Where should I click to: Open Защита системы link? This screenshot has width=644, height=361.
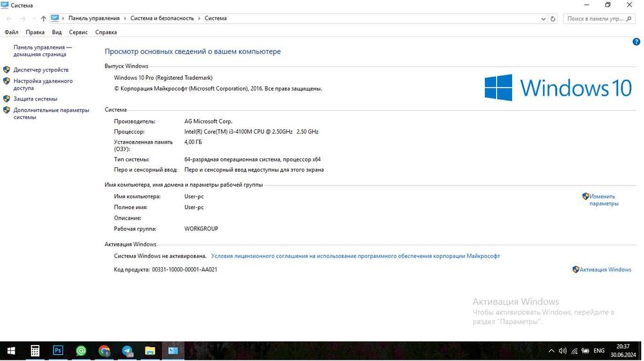(35, 99)
